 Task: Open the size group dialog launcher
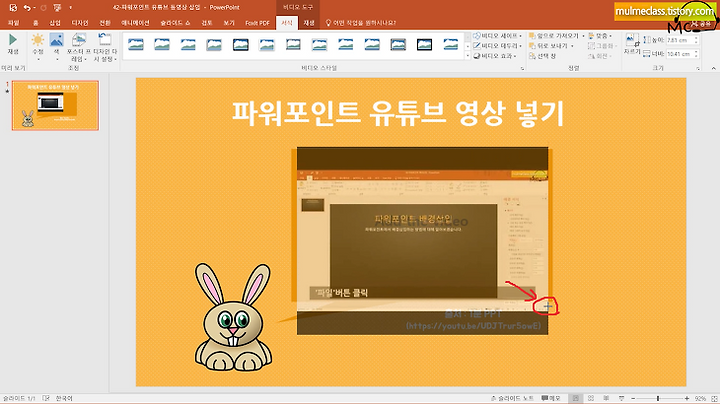coord(698,68)
